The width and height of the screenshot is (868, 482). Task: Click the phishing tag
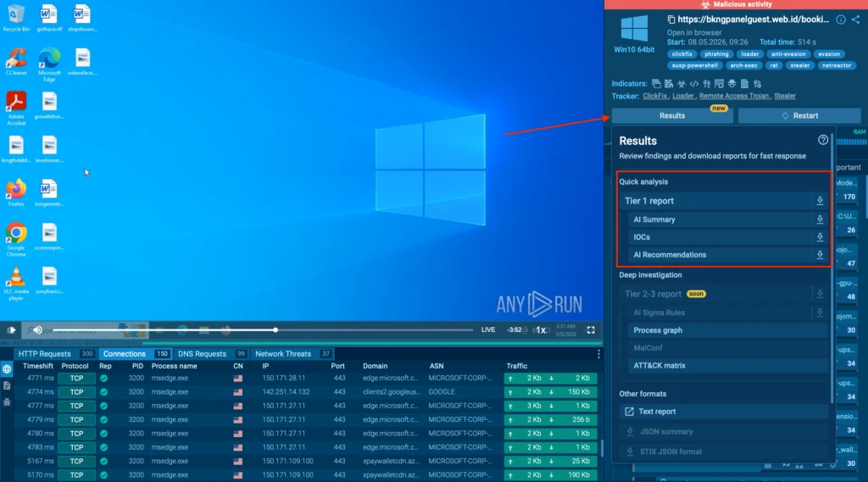pos(716,54)
